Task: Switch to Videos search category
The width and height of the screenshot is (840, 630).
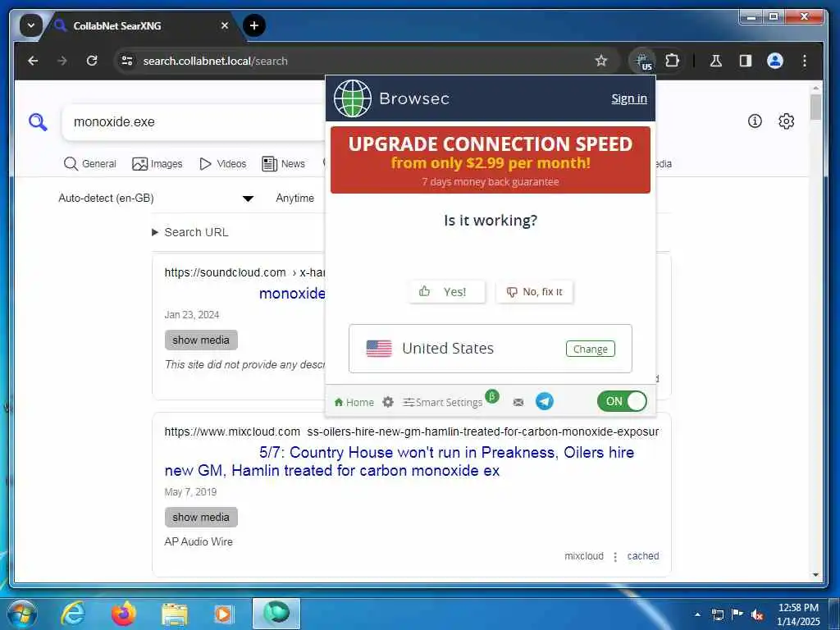Action: [x=222, y=164]
